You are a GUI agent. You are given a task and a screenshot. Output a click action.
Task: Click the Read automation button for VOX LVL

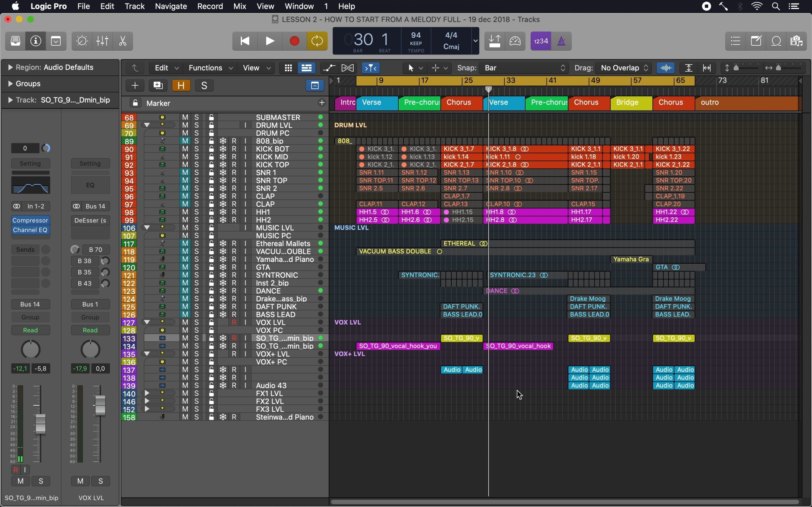click(x=90, y=330)
